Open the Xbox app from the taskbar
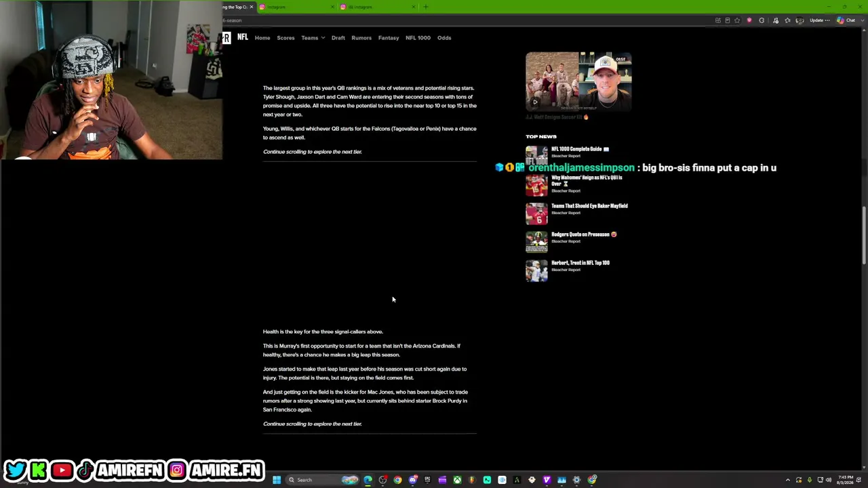Viewport: 868px width, 488px height. 457,480
